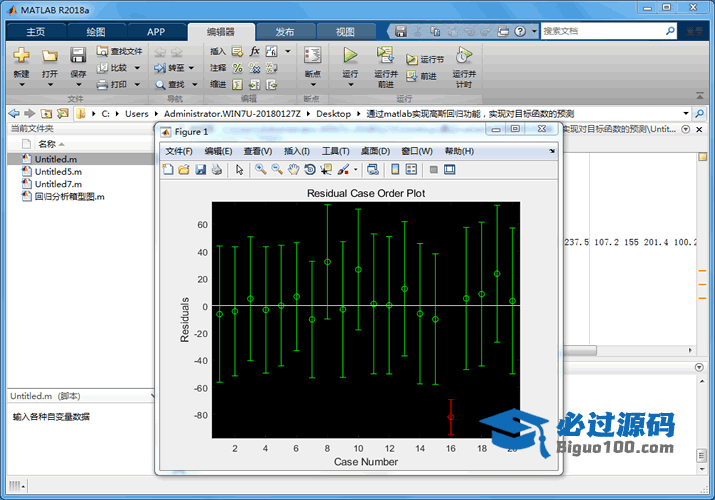Click the Compare (比较) icon
715x500 pixels.
coord(103,68)
